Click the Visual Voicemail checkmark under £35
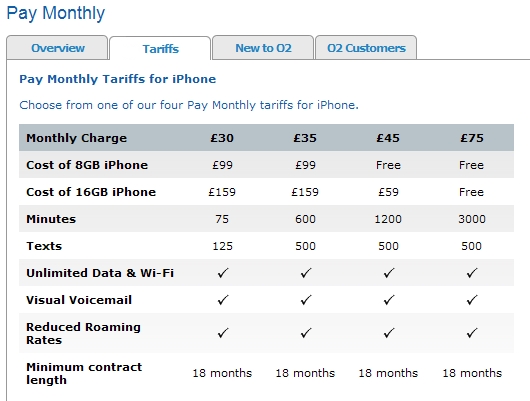 [x=306, y=300]
